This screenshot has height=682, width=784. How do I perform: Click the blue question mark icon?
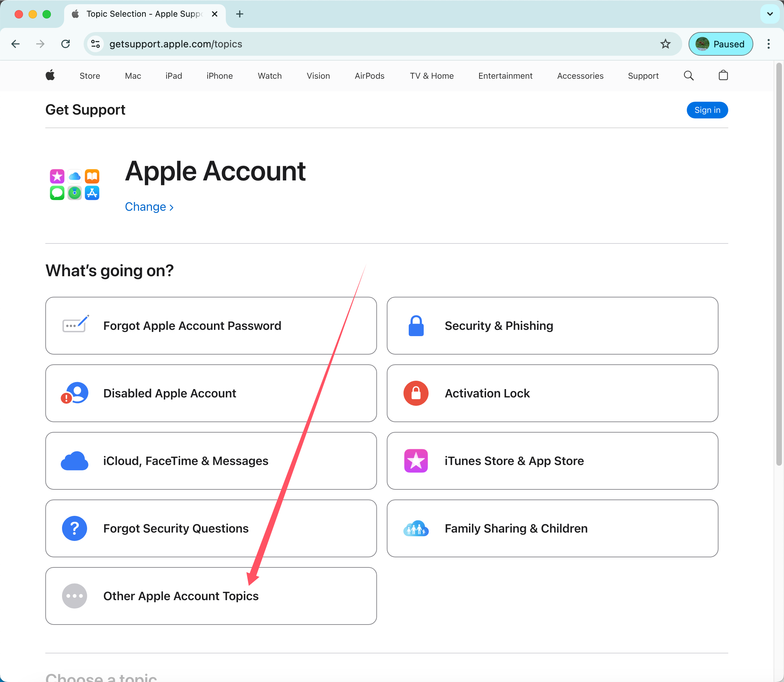click(75, 529)
